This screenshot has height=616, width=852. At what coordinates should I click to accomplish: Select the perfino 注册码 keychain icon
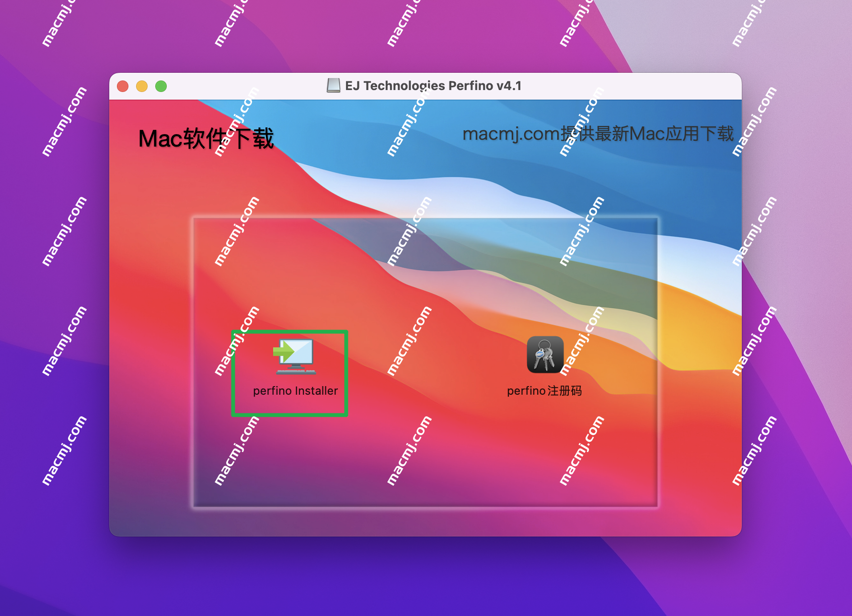pos(545,354)
